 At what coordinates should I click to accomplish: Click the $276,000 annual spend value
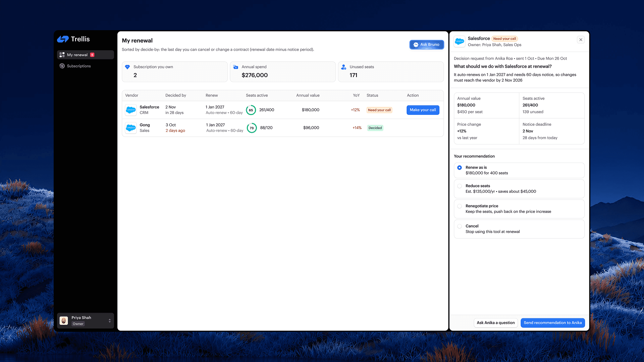click(x=255, y=75)
